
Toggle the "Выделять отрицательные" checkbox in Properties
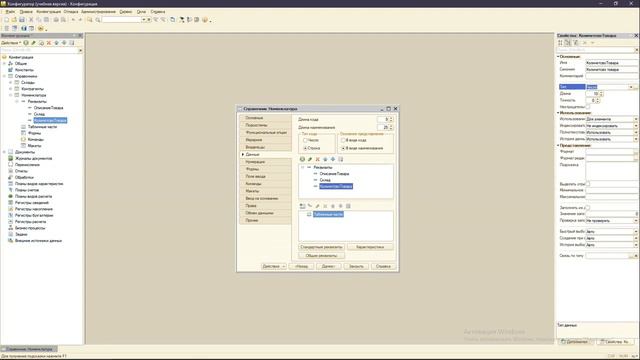point(588,184)
